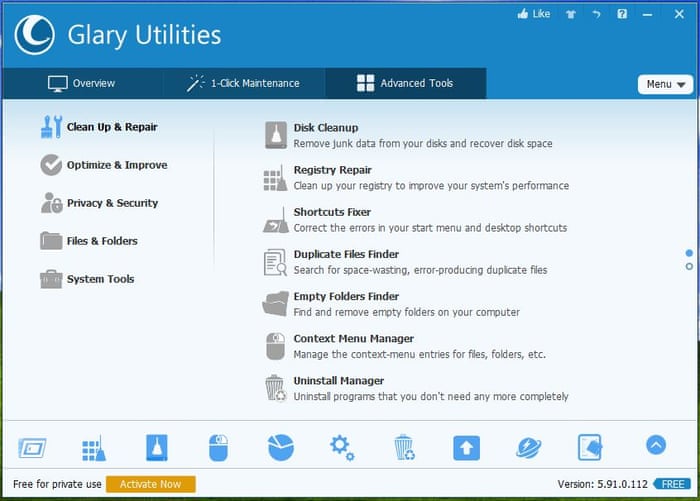Click the upload arrow update icon

pos(466,447)
